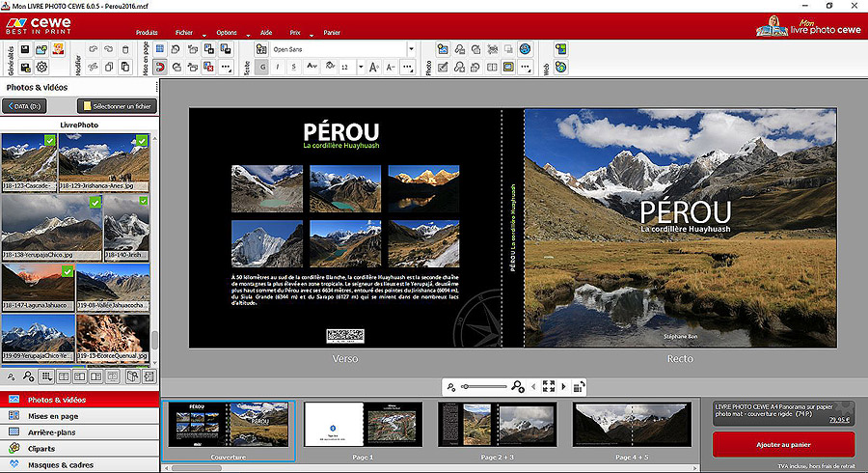Click the page zoom slider
The width and height of the screenshot is (868, 473).
point(485,386)
